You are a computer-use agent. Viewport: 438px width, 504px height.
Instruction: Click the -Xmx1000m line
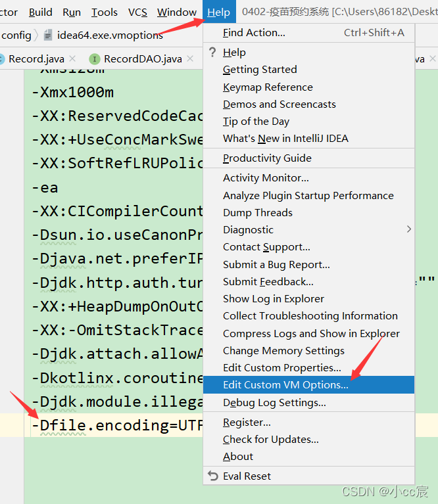click(73, 93)
